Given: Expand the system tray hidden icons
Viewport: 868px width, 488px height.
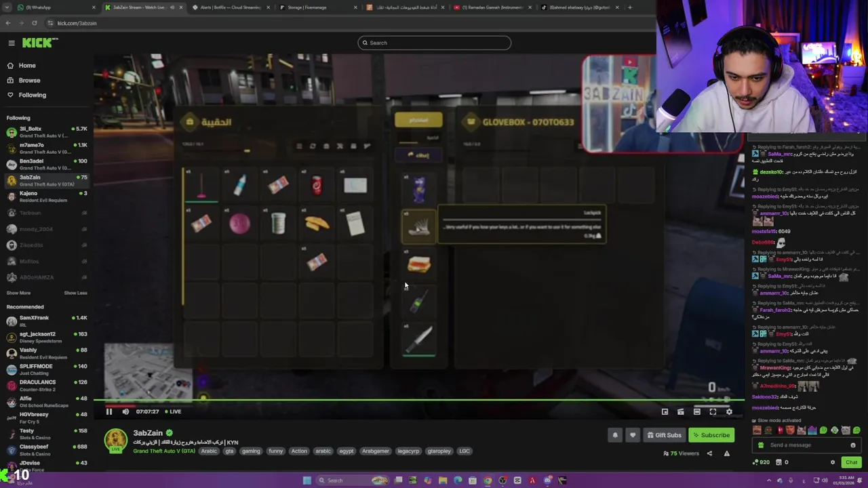Looking at the screenshot, I should 768,481.
